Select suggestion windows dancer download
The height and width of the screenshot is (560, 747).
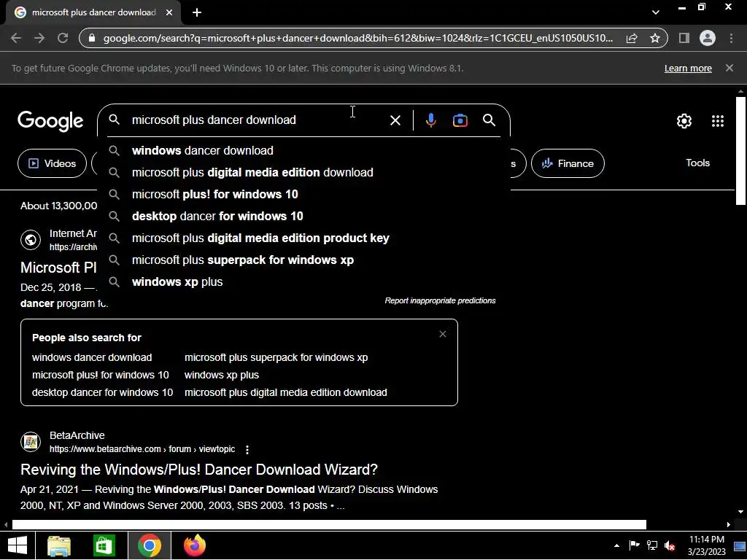[x=303, y=150]
